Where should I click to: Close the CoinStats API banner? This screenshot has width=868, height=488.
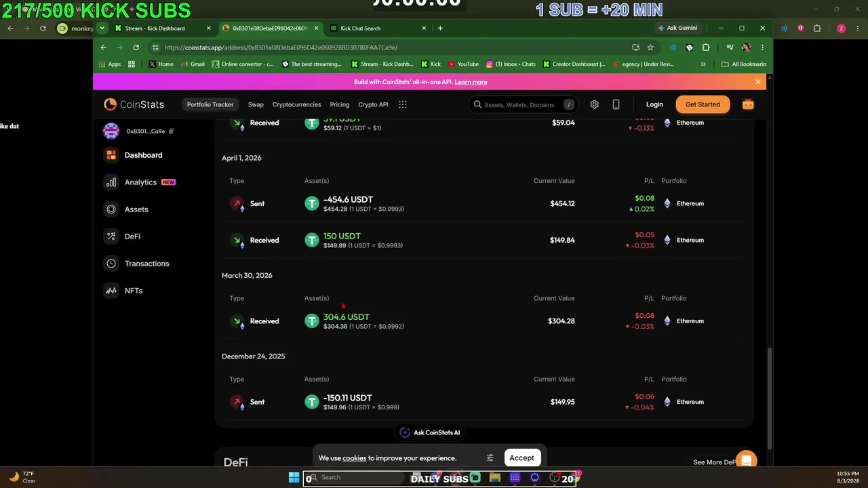click(757, 82)
